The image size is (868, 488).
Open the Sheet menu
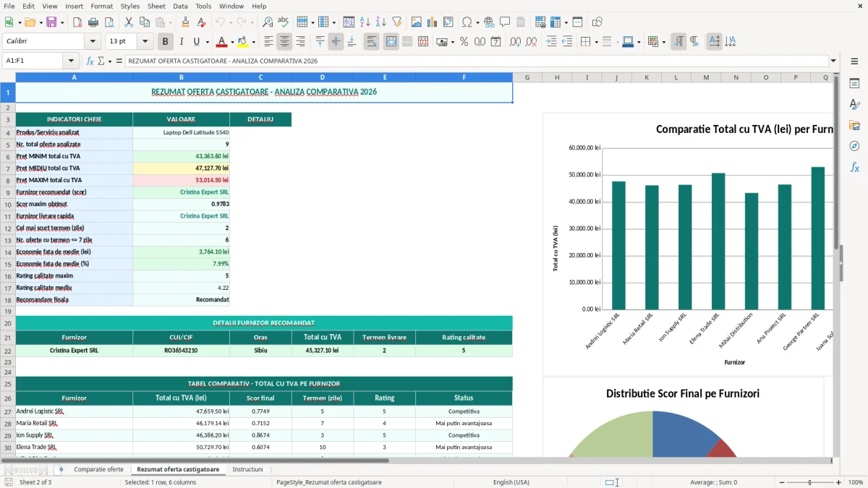pos(156,6)
